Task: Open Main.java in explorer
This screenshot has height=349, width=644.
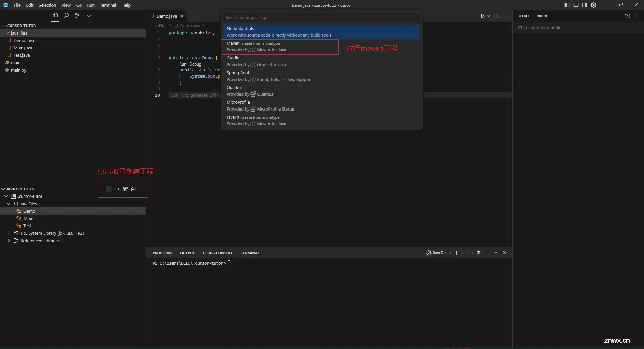Action: [x=73, y=48]
